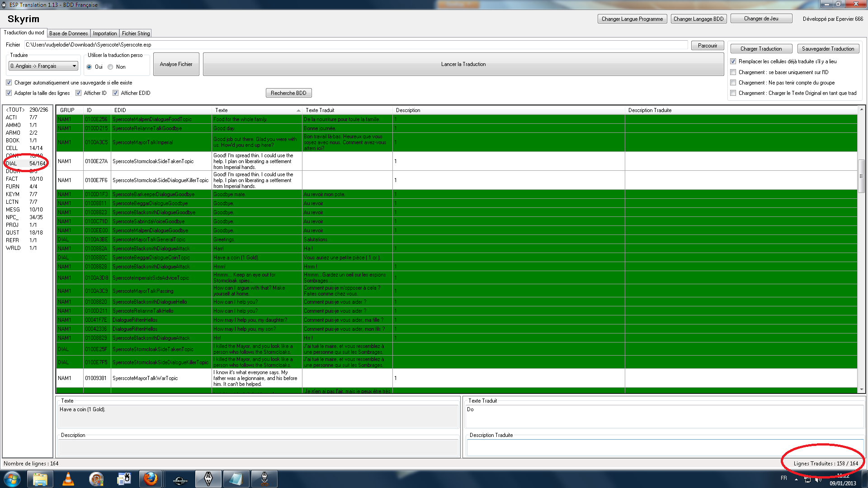Check 'se baser uniquement sur l'ID'
This screenshot has height=488, width=868.
click(x=733, y=72)
